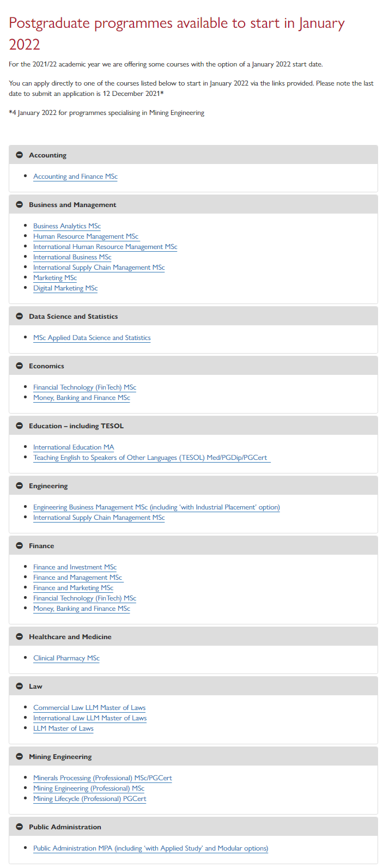This screenshot has width=383, height=868.
Task: Click minus icon beside Engineering heading
Action: [19, 486]
